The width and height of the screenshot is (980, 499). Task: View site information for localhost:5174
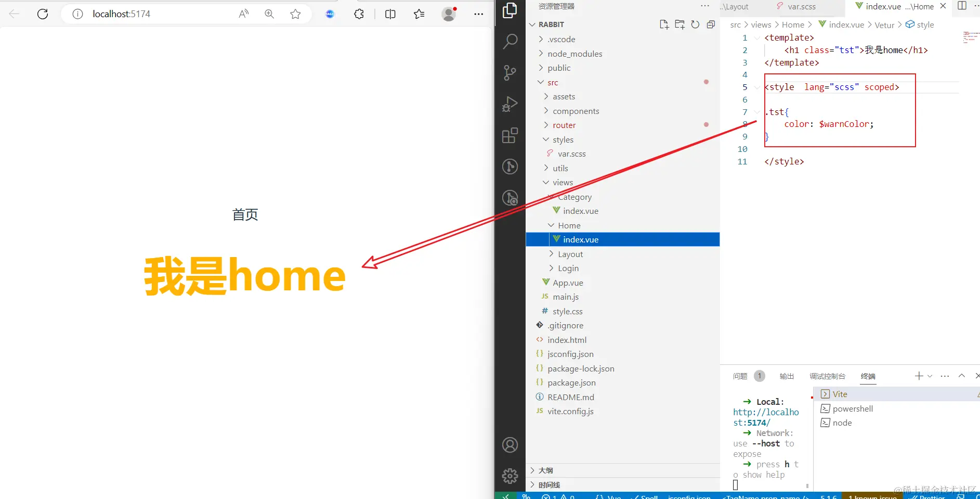[x=77, y=14]
